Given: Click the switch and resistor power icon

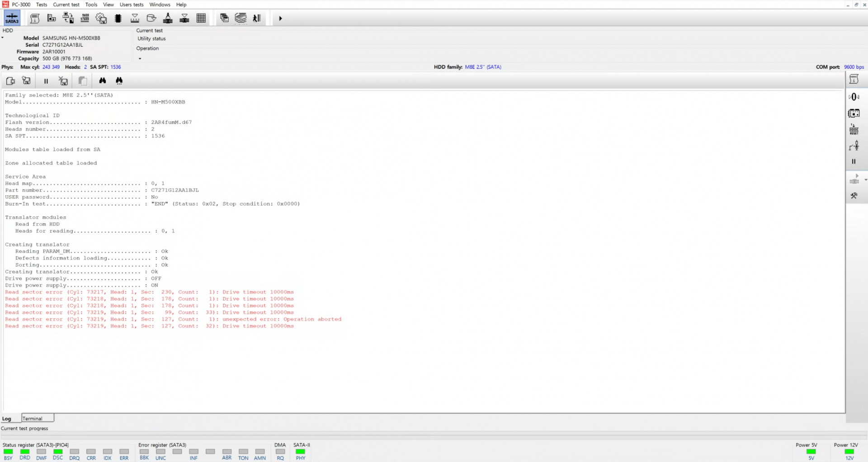Looking at the screenshot, I should 854,146.
